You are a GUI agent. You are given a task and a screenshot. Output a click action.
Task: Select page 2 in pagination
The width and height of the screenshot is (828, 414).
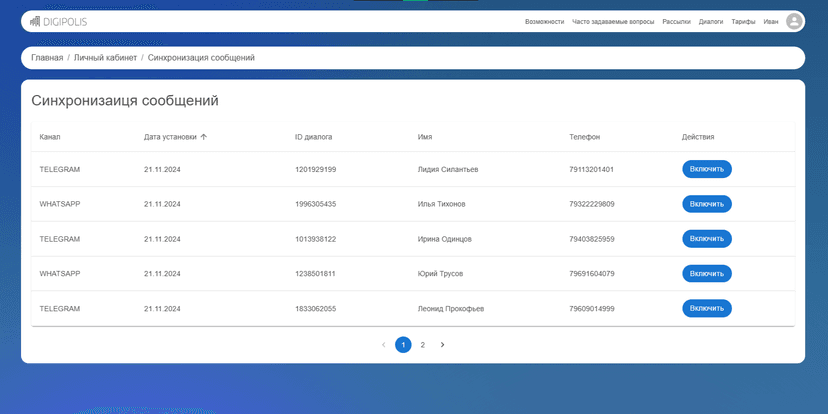(422, 345)
